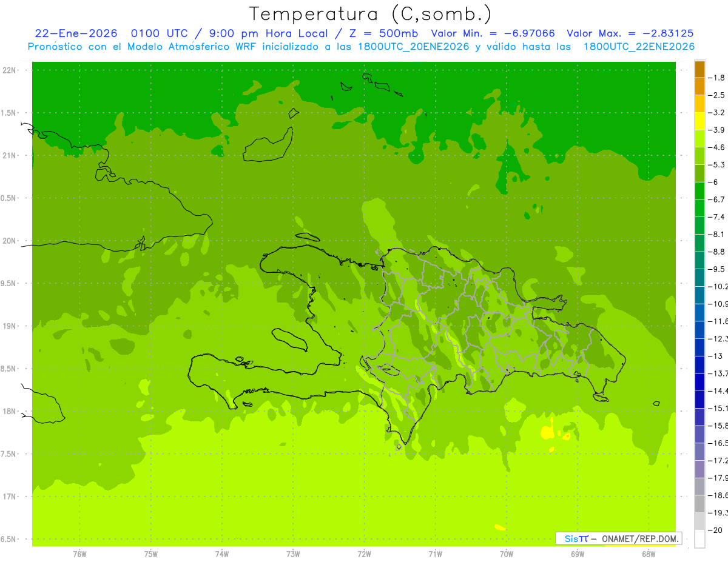This screenshot has height=562, width=728.
Task: Click the '-16.5' legend value
Action: click(x=718, y=443)
